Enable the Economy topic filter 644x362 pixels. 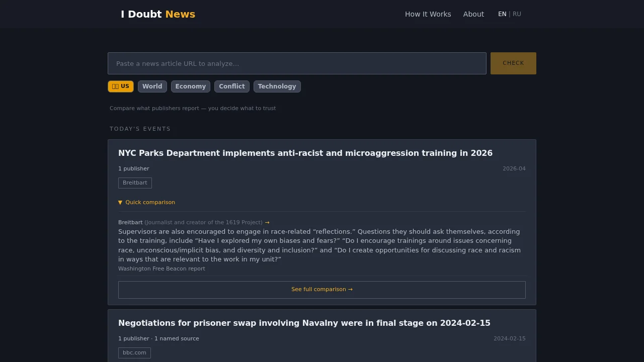pos(190,86)
